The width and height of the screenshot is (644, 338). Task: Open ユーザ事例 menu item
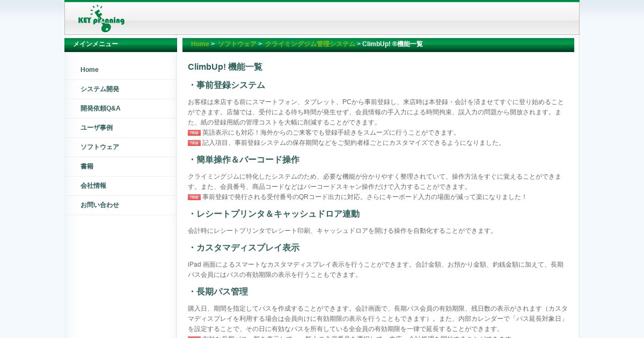coord(121,128)
